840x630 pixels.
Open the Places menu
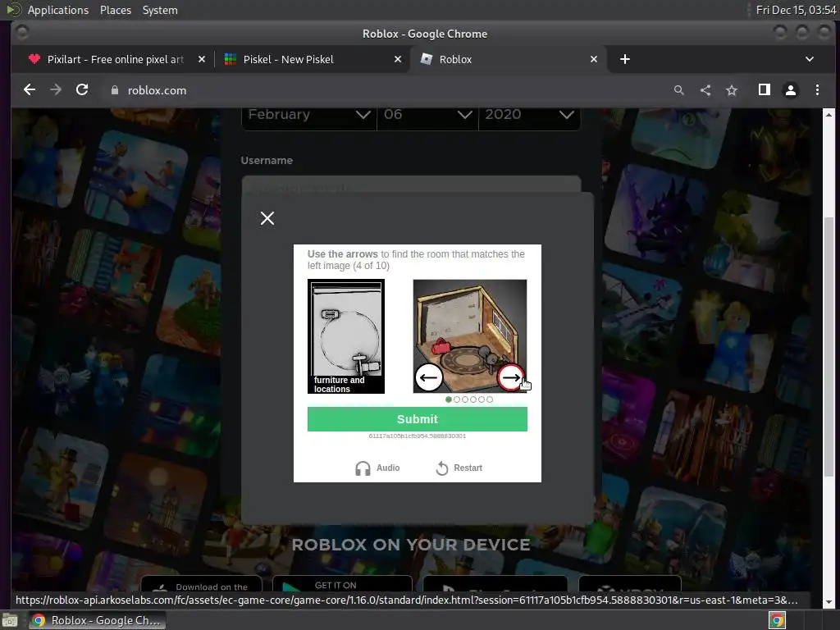tap(116, 10)
